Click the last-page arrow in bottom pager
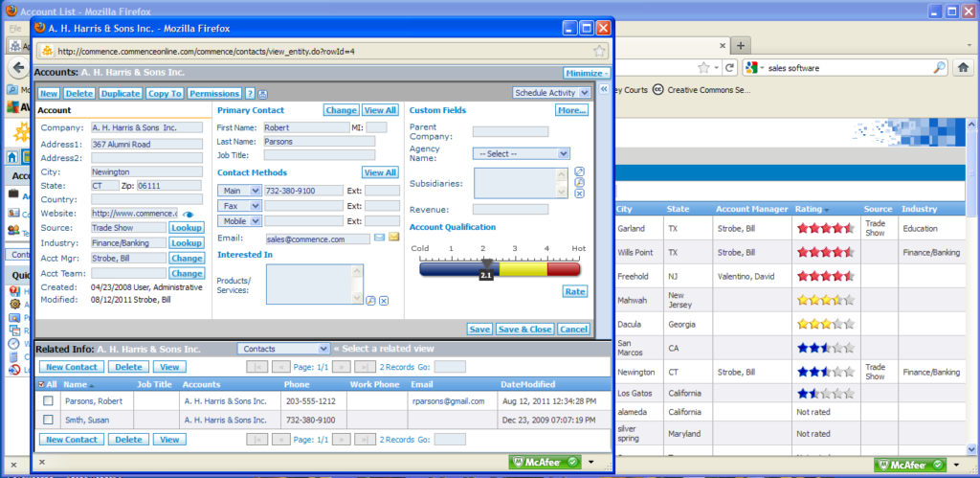Image resolution: width=980 pixels, height=478 pixels. tap(365, 440)
